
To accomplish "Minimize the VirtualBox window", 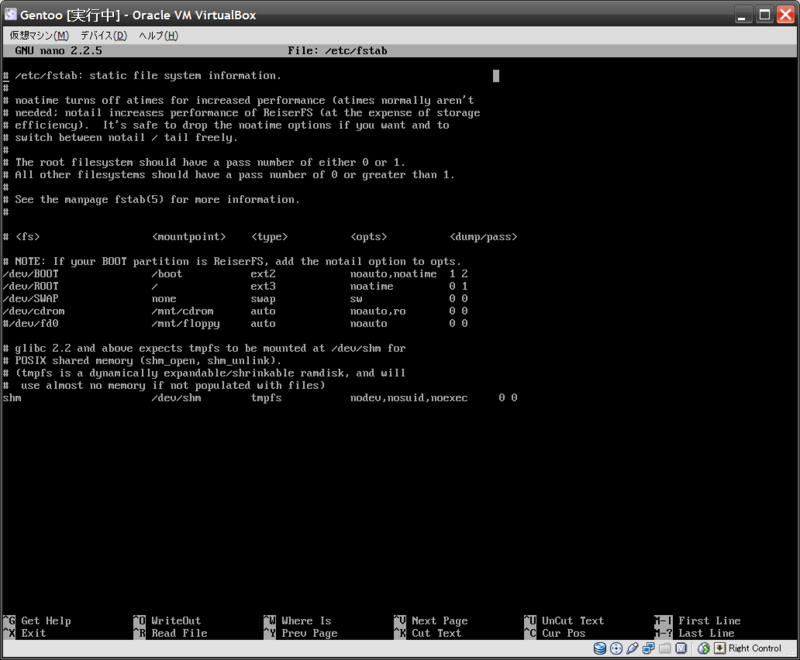I will pyautogui.click(x=743, y=14).
